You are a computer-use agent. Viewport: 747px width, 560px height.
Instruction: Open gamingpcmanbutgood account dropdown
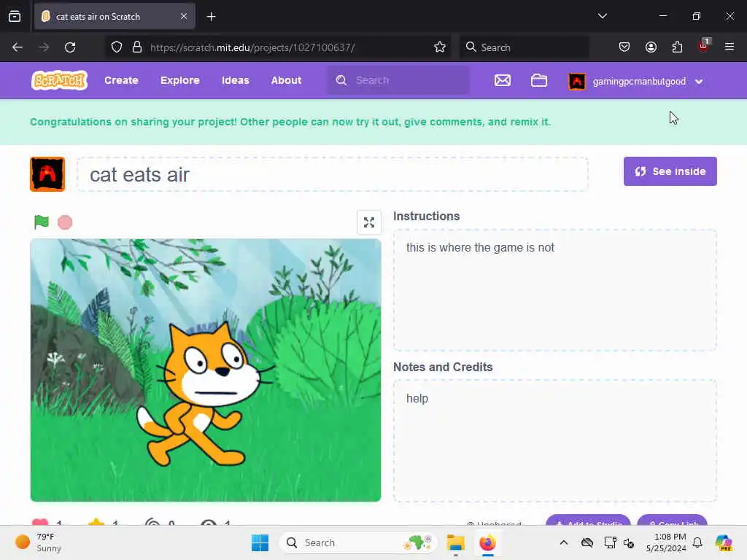(636, 81)
